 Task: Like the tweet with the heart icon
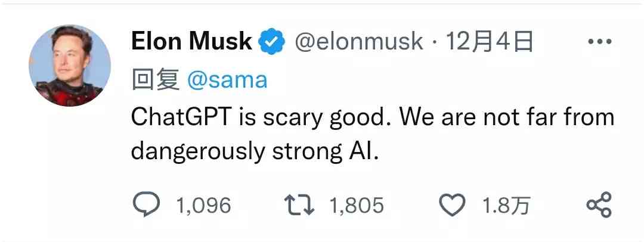pyautogui.click(x=451, y=206)
